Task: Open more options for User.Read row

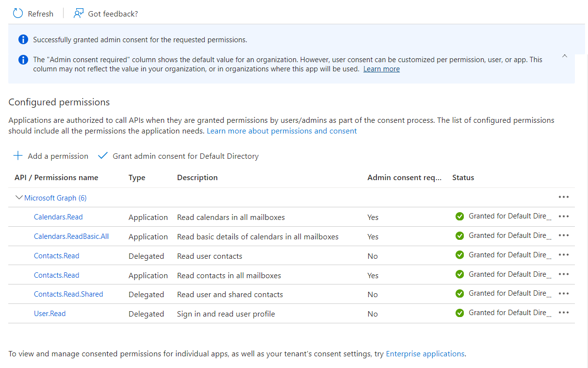Action: (x=563, y=313)
